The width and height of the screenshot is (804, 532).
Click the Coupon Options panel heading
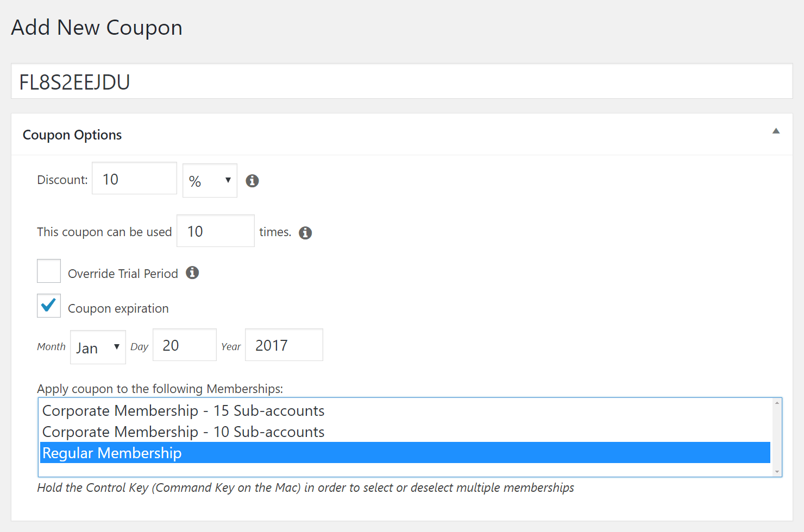pyautogui.click(x=72, y=135)
